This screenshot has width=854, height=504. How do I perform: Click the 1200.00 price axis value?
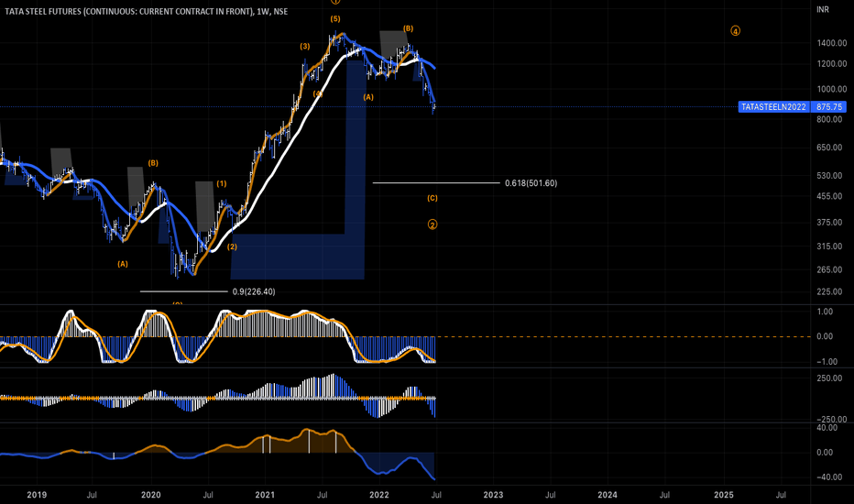click(x=832, y=64)
